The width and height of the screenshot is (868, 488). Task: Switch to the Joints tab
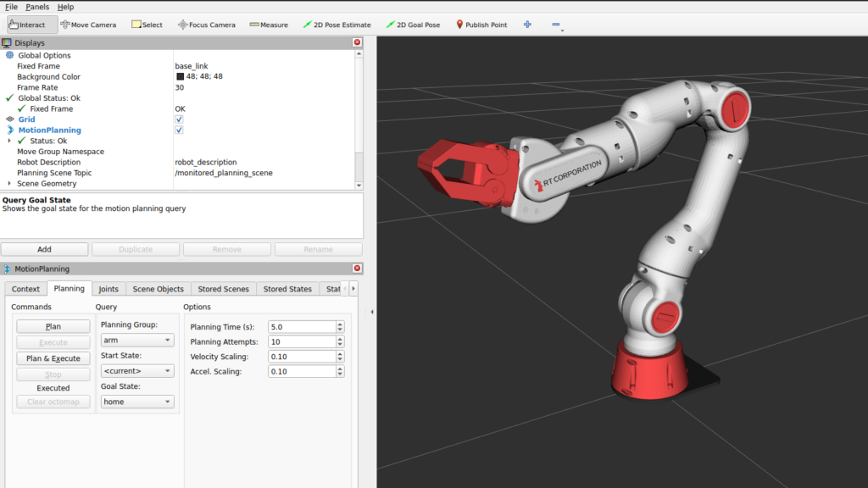click(108, 289)
